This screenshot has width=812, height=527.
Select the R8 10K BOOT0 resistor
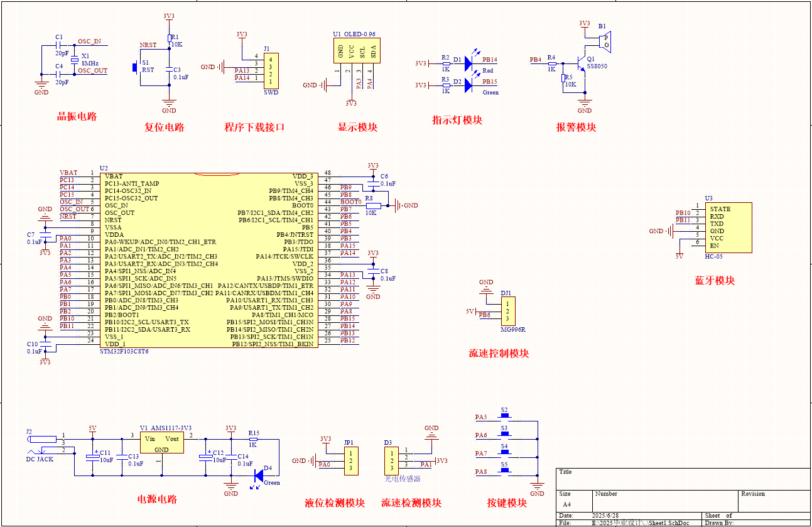point(373,205)
